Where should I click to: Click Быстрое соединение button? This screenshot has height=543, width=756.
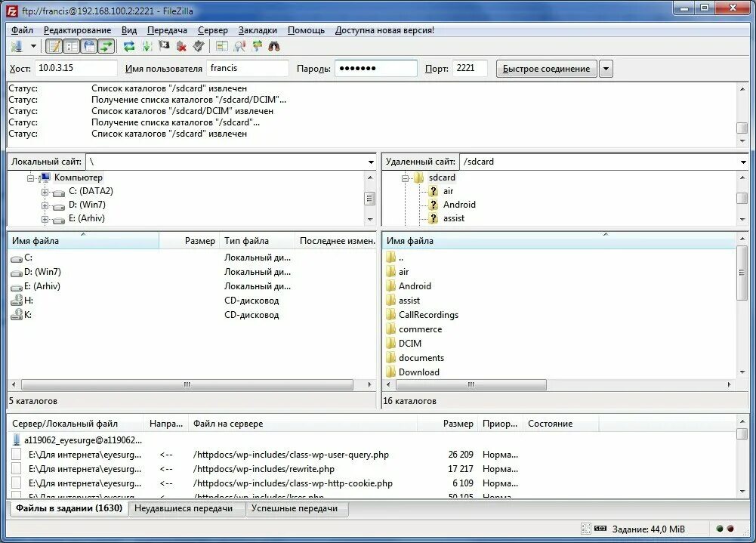coord(546,69)
